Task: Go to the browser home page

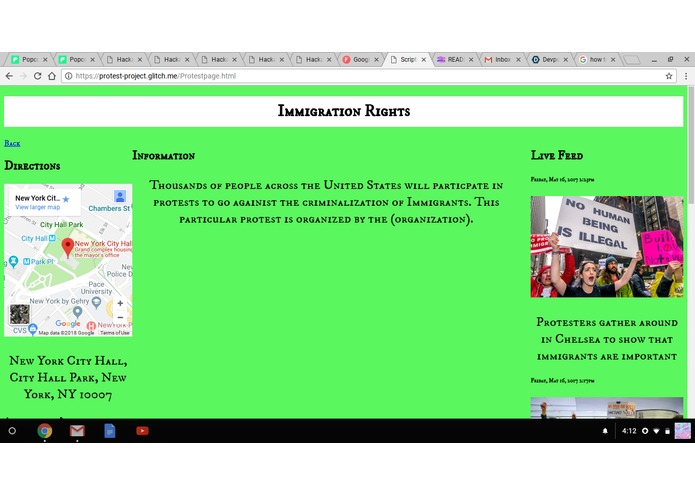Action: [x=52, y=76]
